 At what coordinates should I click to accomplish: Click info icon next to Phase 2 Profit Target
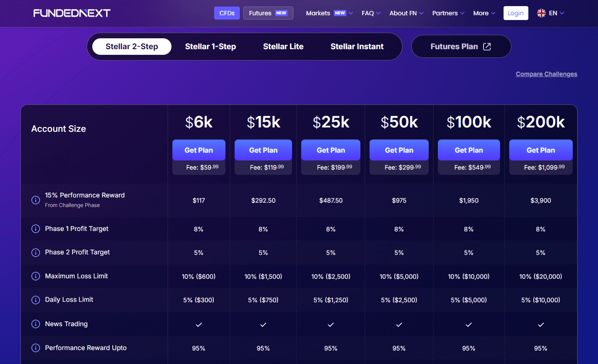coord(36,252)
